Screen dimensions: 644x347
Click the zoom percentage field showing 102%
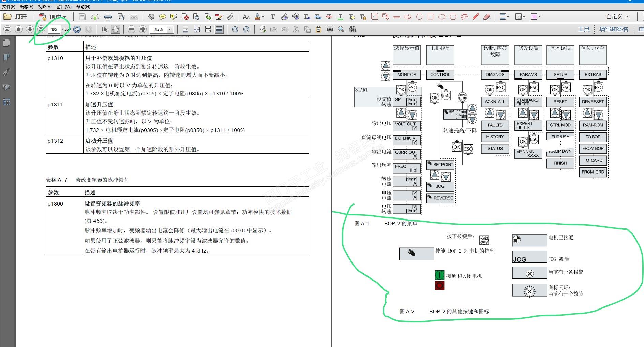click(x=158, y=29)
